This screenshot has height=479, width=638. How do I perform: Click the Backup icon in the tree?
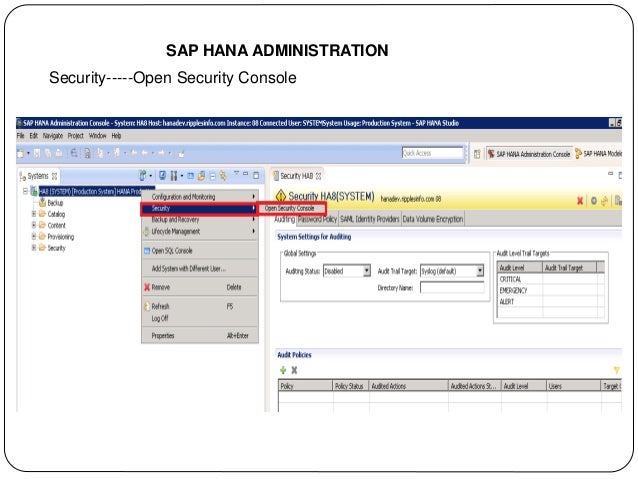(x=42, y=202)
